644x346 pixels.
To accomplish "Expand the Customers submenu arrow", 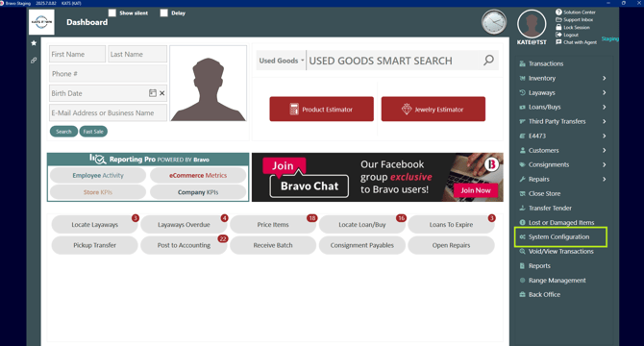I will pos(605,150).
